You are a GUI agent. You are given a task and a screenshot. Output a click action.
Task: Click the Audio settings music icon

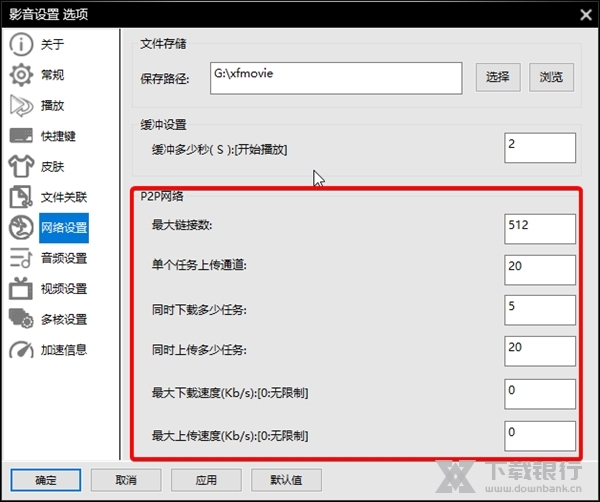[x=21, y=258]
